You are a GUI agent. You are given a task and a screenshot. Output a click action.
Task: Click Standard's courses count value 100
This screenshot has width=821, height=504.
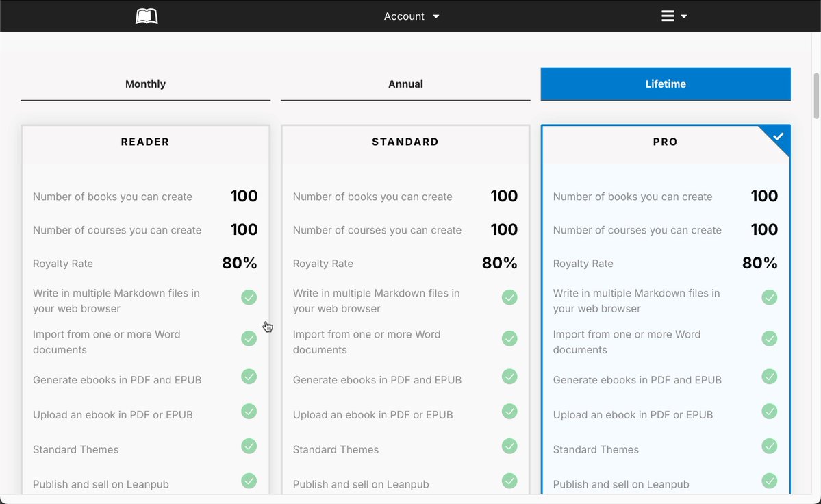tap(504, 230)
